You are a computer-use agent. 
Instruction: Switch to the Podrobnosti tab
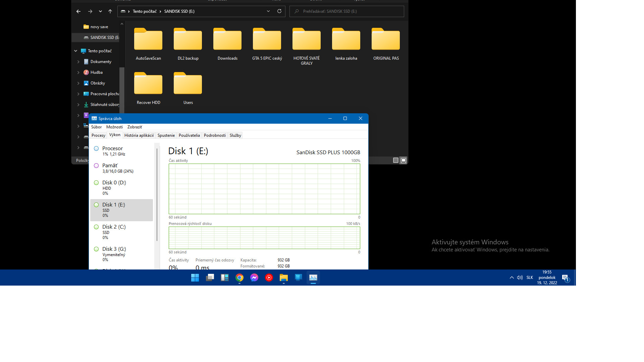coord(215,135)
